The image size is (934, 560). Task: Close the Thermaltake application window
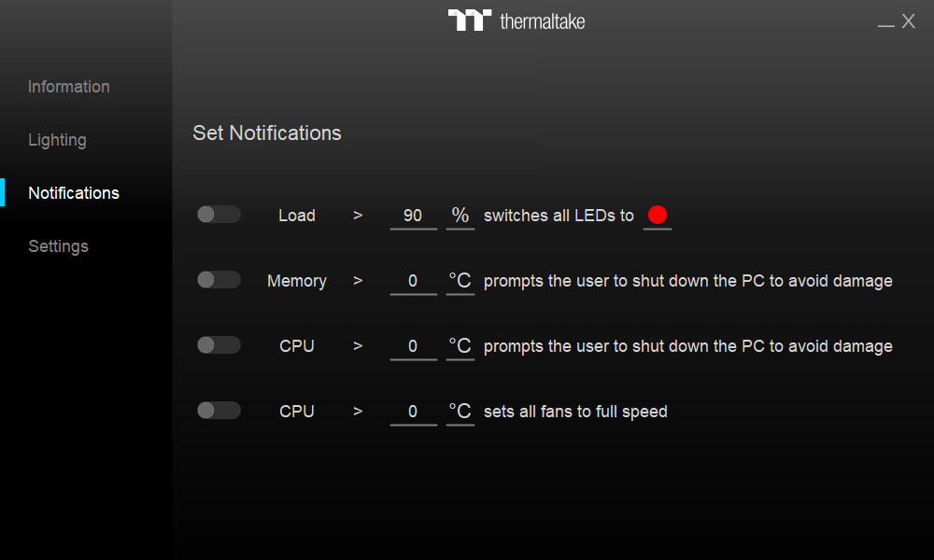(909, 21)
